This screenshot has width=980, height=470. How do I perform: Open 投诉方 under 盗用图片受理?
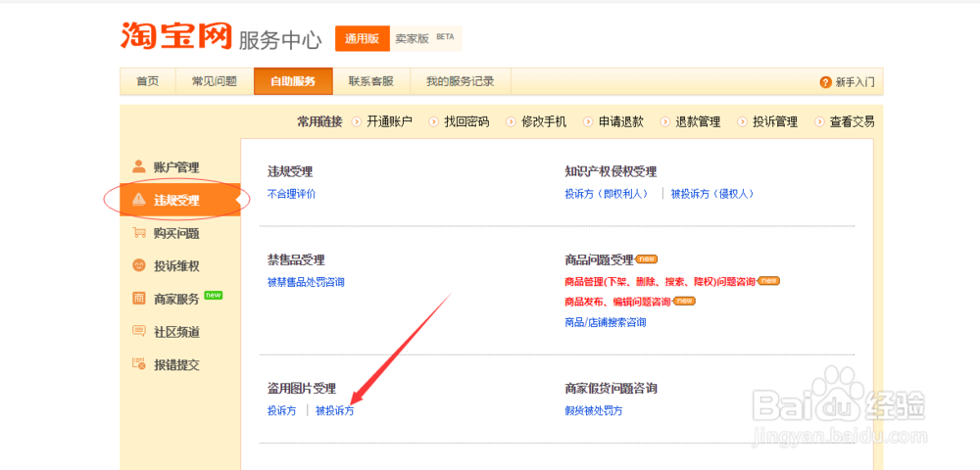[x=282, y=410]
